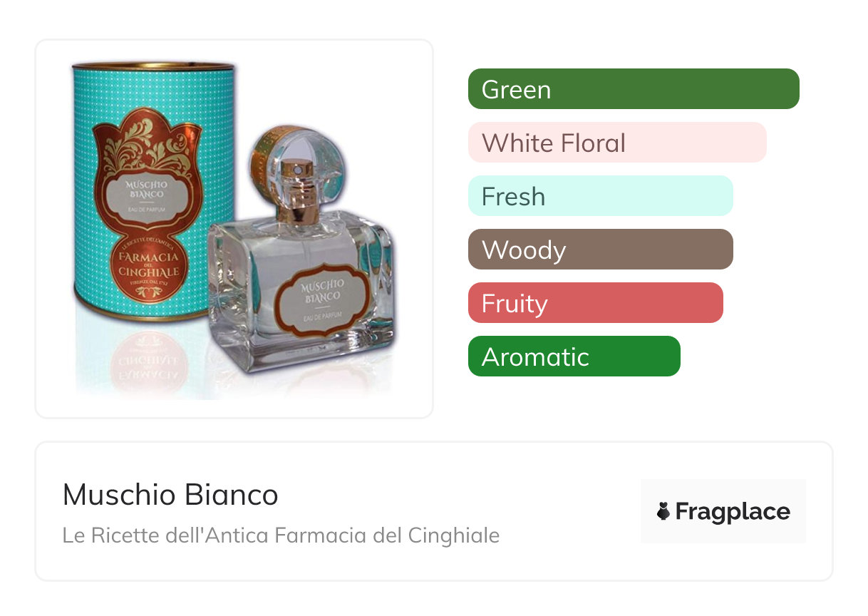Select the White Floral accord bar
Image resolution: width=868 pixels, height=616 pixels.
click(x=617, y=143)
